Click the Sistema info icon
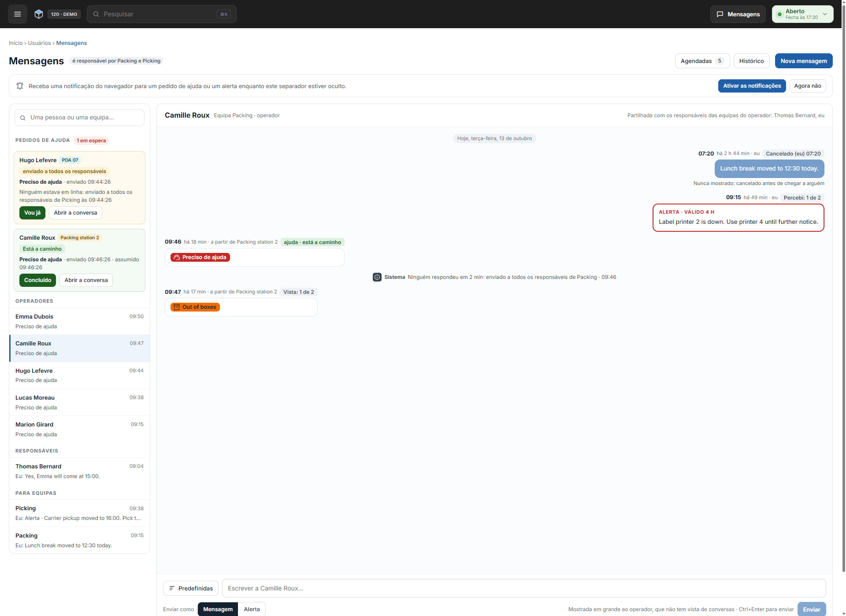The width and height of the screenshot is (846, 616). click(x=377, y=277)
